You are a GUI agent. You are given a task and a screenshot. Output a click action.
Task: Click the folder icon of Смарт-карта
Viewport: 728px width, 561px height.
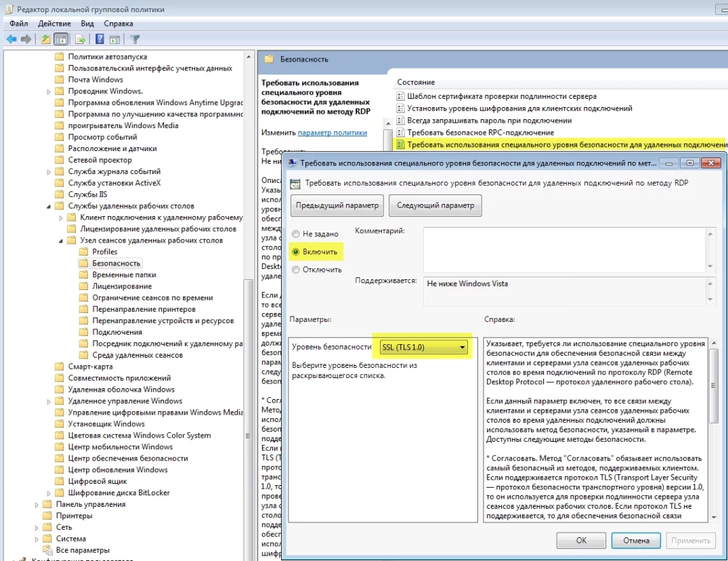pos(60,367)
